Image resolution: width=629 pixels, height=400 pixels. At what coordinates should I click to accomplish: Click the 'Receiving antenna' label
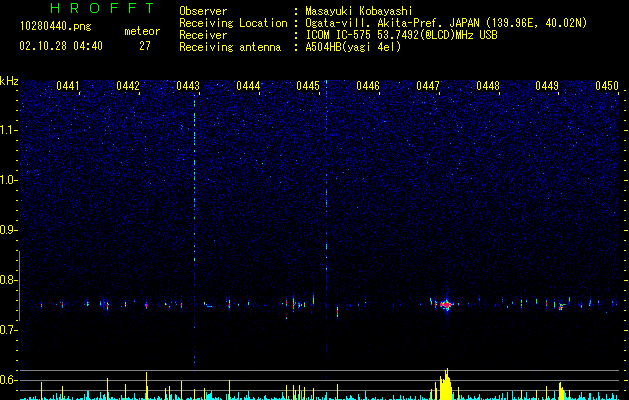pyautogui.click(x=230, y=47)
